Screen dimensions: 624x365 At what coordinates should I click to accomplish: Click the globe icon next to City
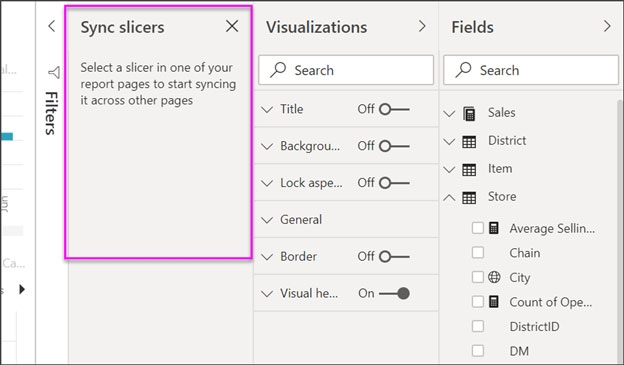tap(494, 277)
